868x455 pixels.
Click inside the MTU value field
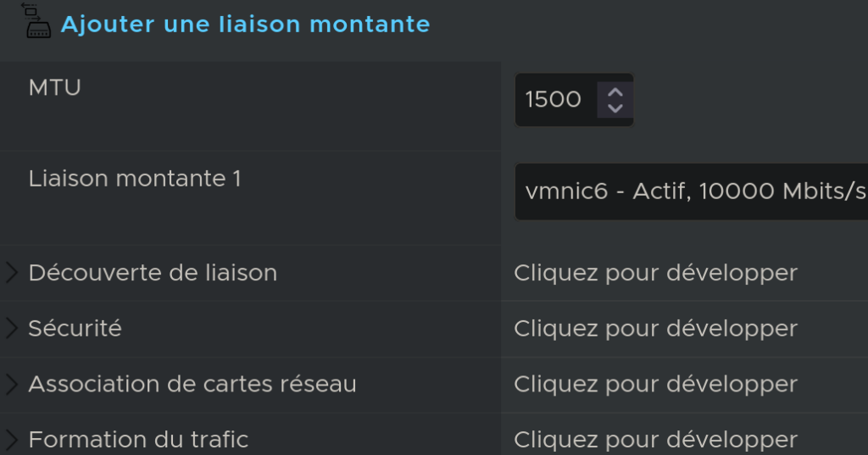pyautogui.click(x=554, y=100)
